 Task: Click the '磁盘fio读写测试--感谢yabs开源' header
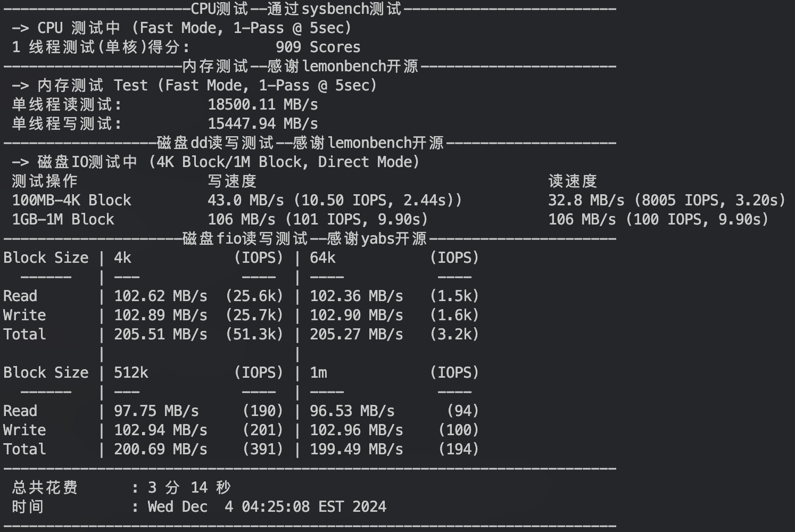pyautogui.click(x=304, y=239)
